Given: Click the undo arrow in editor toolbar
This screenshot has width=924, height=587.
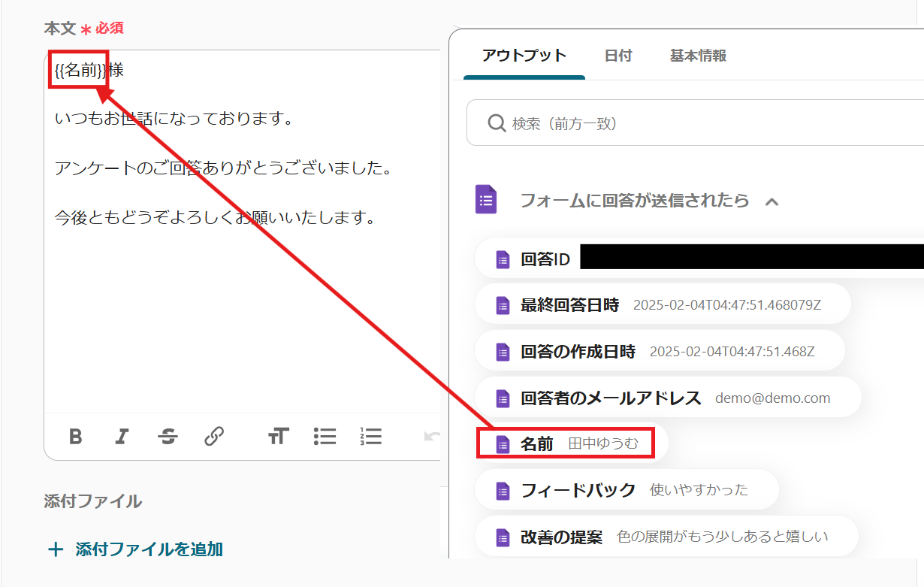Looking at the screenshot, I should (x=431, y=437).
